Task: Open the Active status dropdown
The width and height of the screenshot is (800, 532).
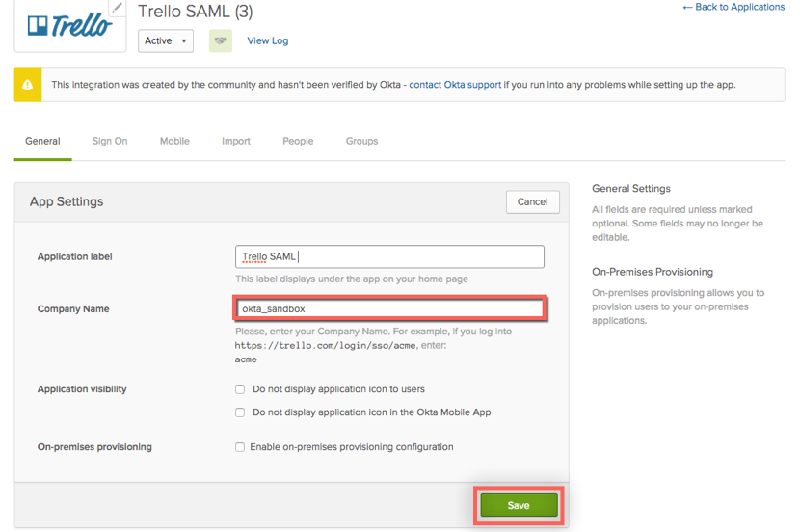Action: [x=166, y=40]
